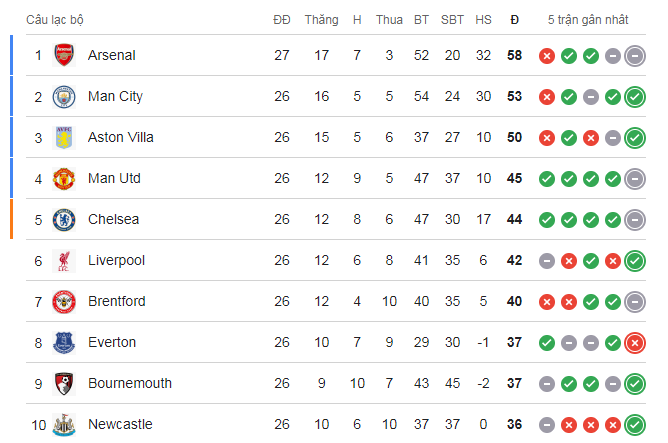Click the Man City club crest
The image size is (668, 443).
click(65, 96)
